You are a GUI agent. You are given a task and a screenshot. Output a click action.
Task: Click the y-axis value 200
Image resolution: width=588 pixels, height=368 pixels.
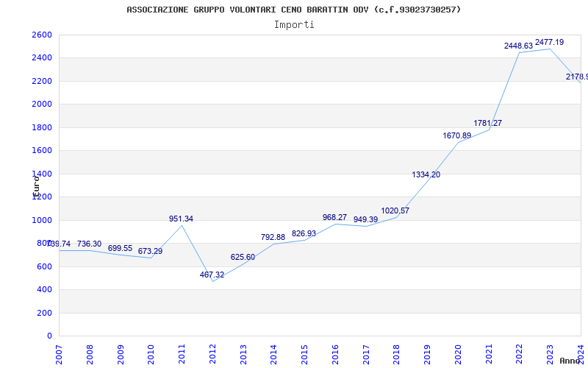pos(44,313)
